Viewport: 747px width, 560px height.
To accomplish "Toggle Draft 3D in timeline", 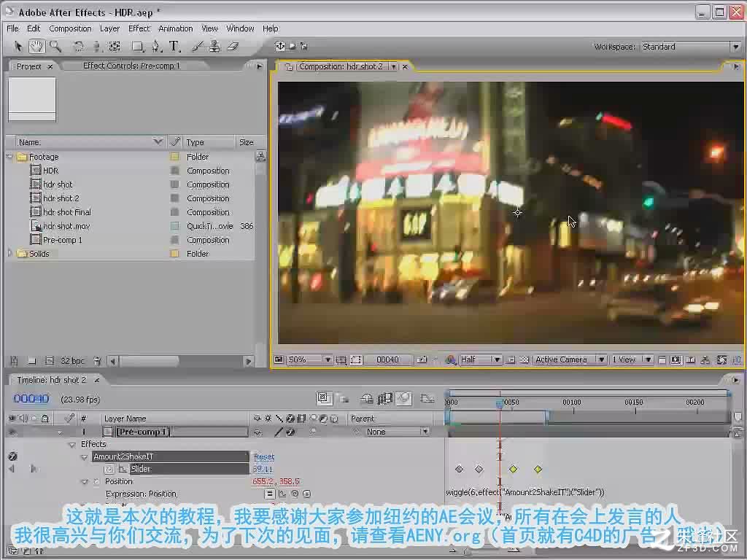I will 343,399.
